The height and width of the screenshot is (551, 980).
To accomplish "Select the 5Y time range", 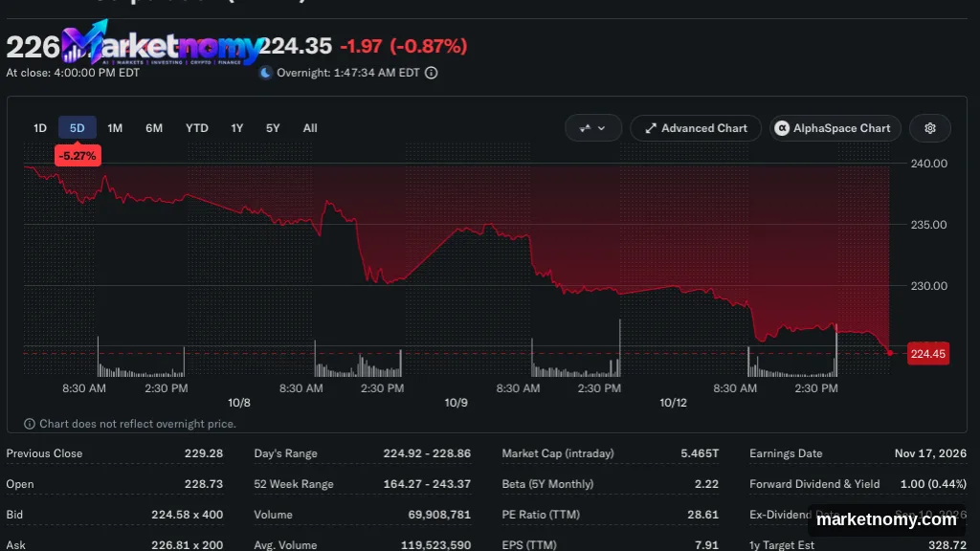I will pos(273,128).
